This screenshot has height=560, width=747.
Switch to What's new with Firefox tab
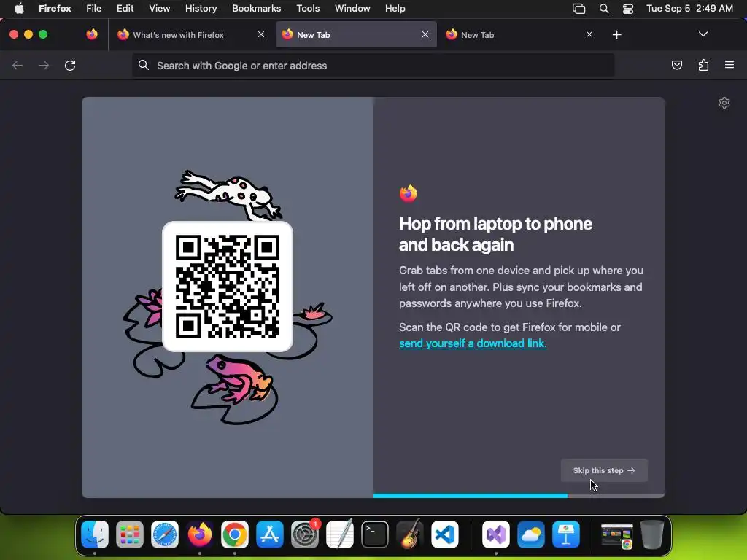(x=190, y=35)
